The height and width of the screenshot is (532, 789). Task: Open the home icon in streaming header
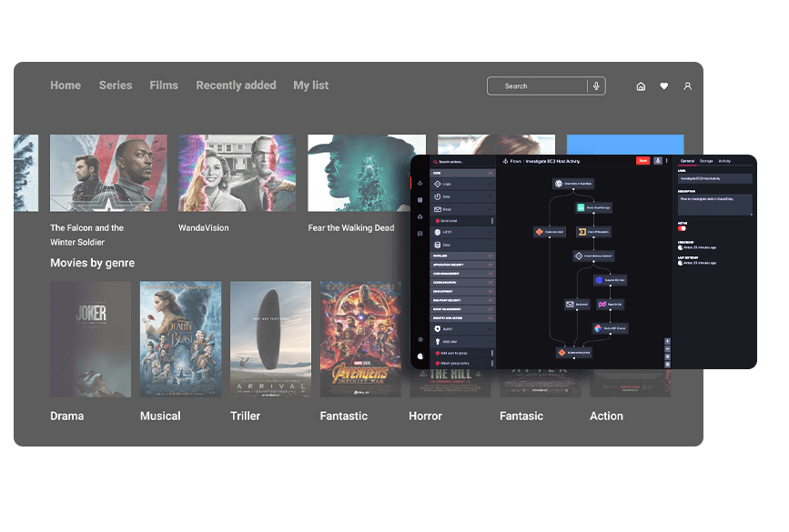641,86
